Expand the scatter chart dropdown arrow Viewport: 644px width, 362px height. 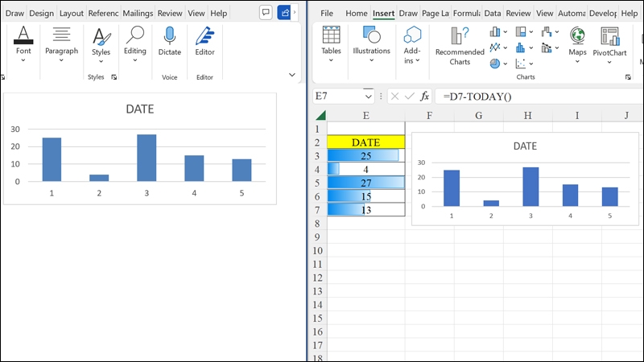pyautogui.click(x=531, y=64)
